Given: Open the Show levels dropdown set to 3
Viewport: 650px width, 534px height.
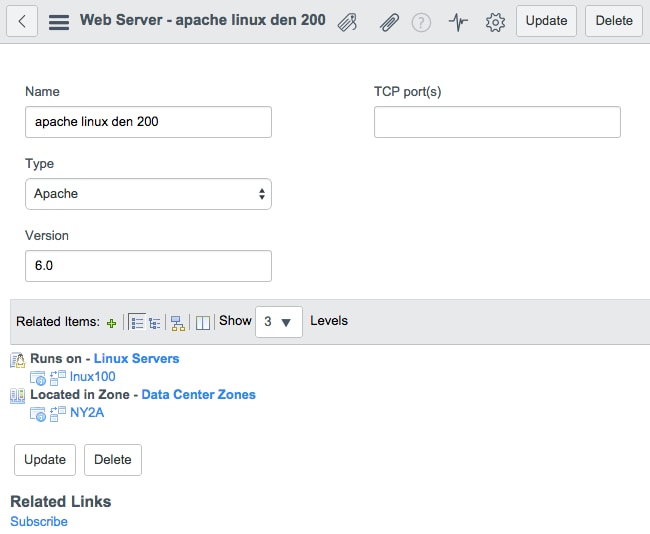Looking at the screenshot, I should tap(279, 322).
